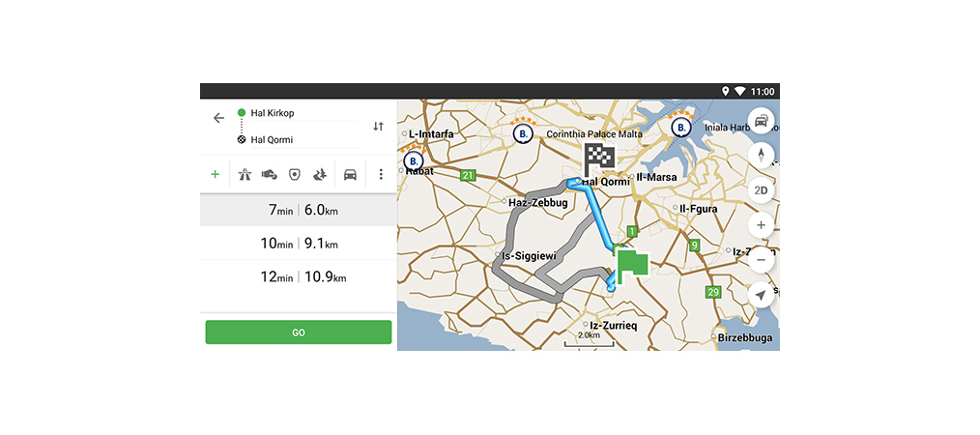The image size is (980, 435).
Task: Tap the Birzebbuga town label
Action: [745, 338]
